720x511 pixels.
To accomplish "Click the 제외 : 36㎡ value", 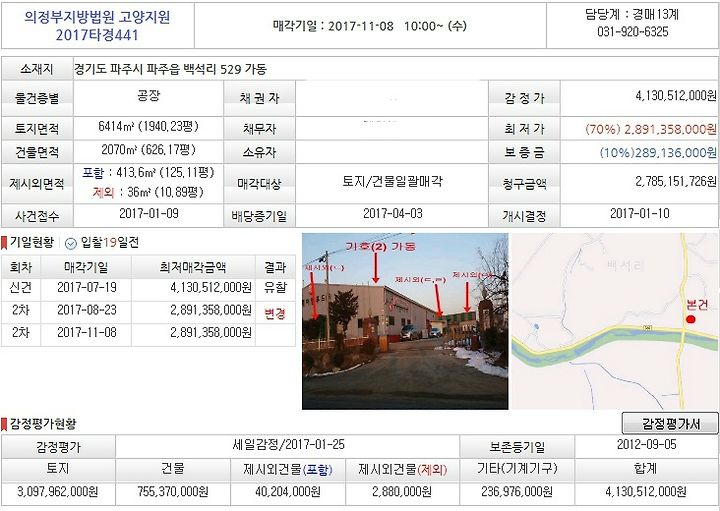I will (x=148, y=192).
